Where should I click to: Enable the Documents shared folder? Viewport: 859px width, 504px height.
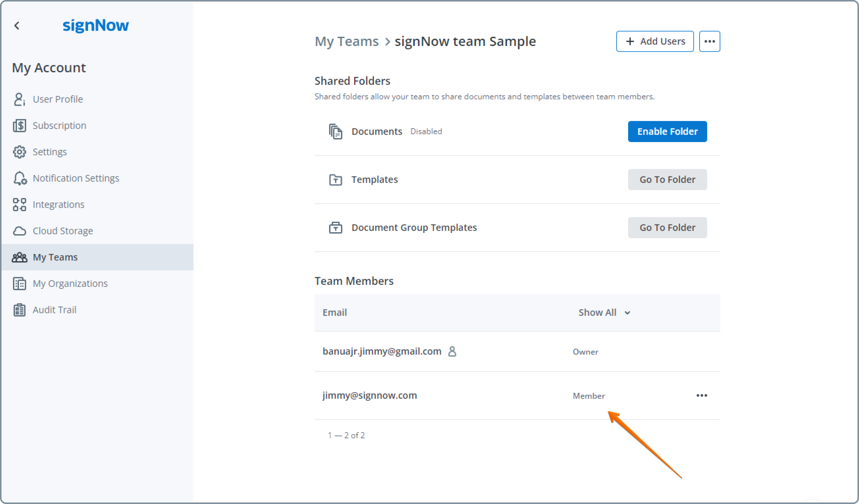point(667,131)
